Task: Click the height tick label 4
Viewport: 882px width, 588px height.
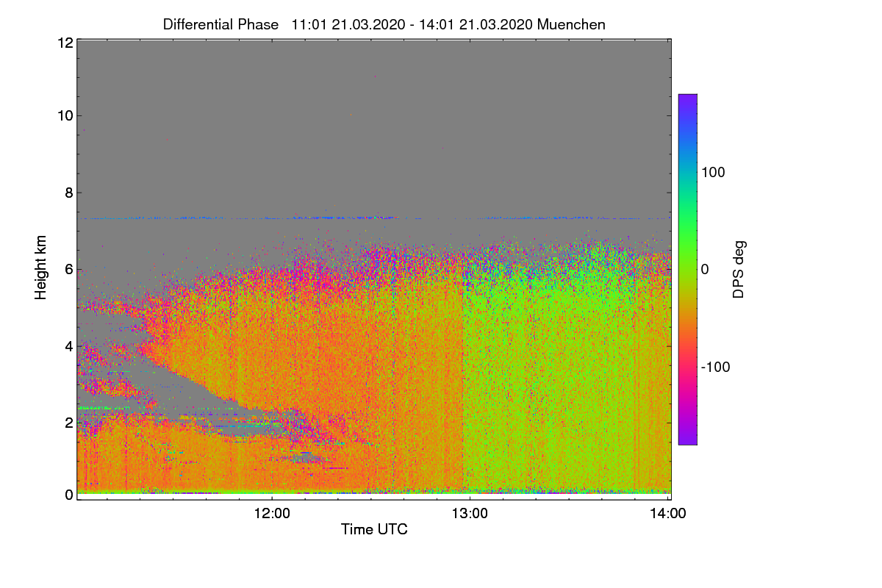Action: click(x=69, y=346)
